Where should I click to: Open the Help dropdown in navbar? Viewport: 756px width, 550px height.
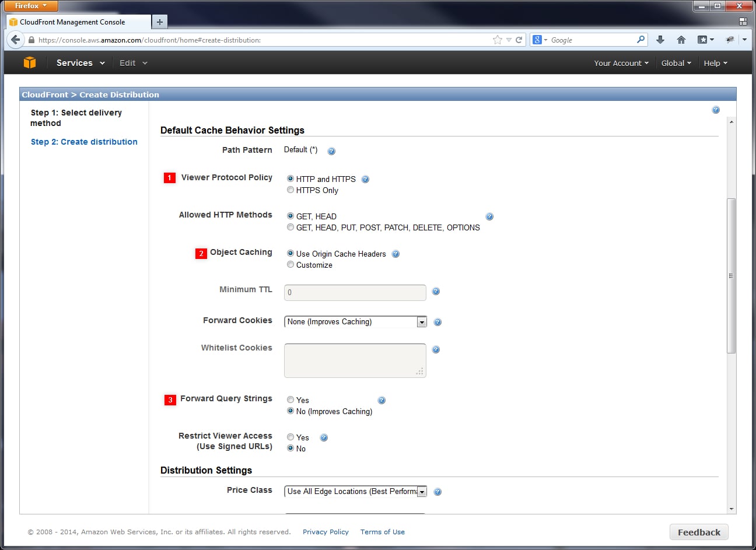pos(715,63)
